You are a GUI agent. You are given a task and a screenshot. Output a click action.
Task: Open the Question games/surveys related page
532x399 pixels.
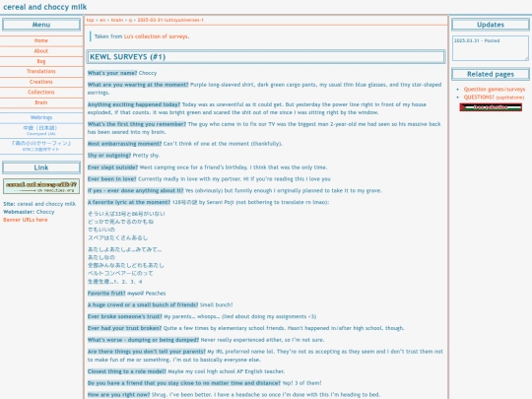click(x=495, y=90)
